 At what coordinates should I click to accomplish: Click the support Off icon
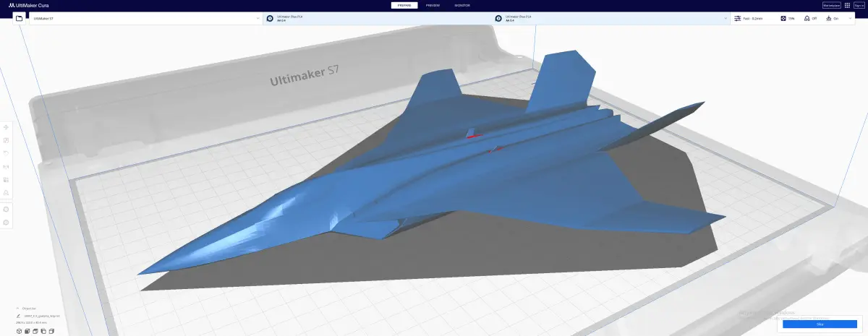(807, 18)
